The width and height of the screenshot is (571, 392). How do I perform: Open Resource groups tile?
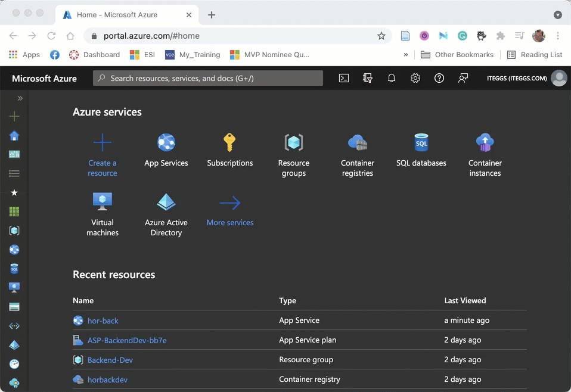coord(293,155)
